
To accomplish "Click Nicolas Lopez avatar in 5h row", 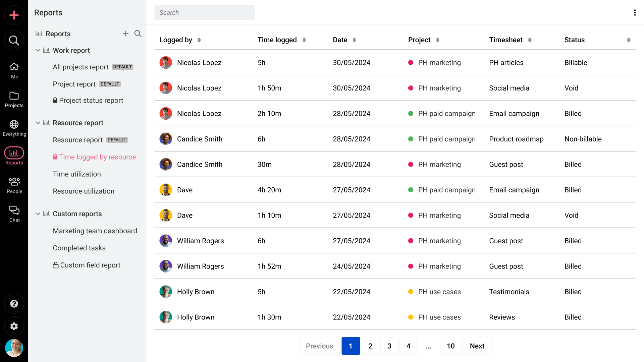I will tap(166, 62).
